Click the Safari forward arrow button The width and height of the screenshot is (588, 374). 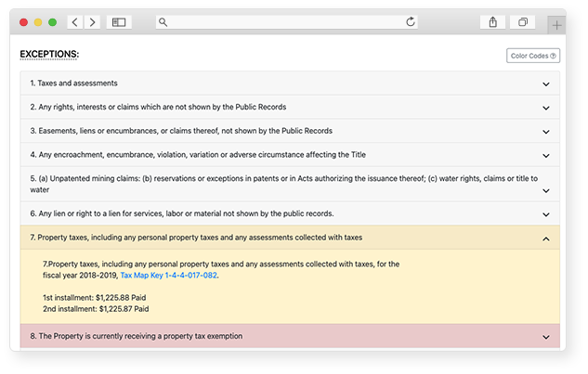point(92,22)
